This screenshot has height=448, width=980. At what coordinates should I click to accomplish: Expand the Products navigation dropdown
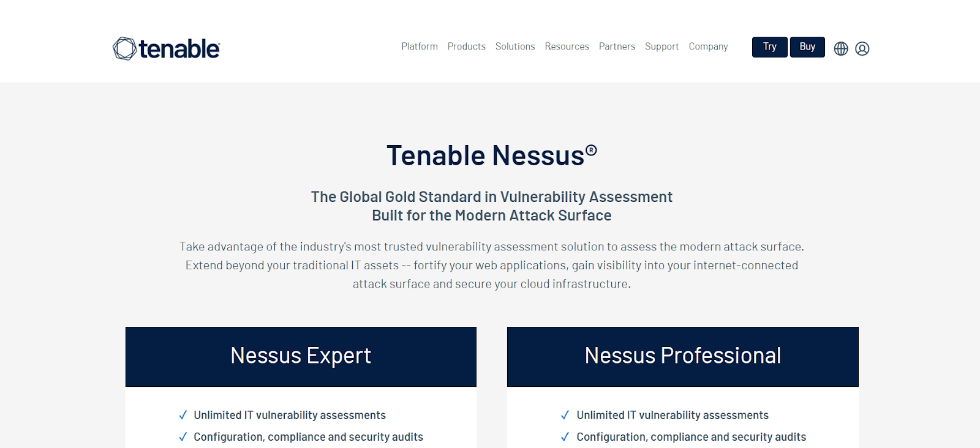466,47
